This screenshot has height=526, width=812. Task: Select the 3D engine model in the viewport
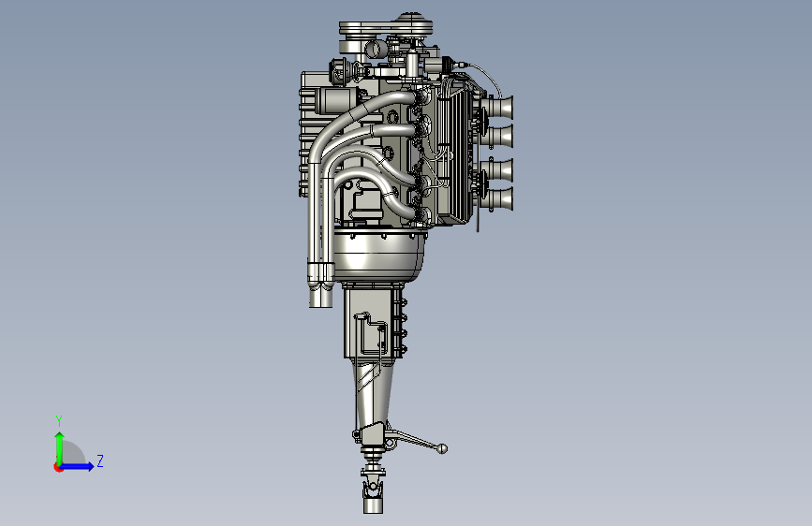pos(406,262)
